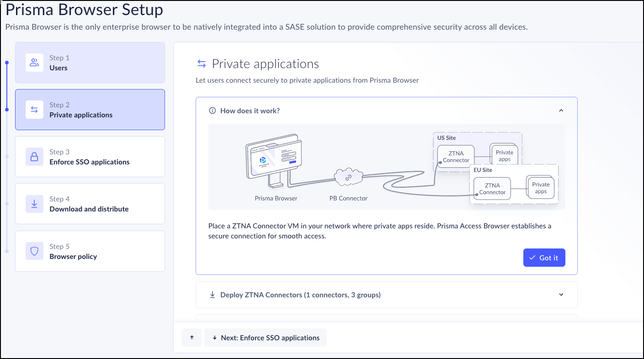Click the Deploy ZTNA Connectors download icon
Image resolution: width=644 pixels, height=359 pixels.
click(212, 295)
